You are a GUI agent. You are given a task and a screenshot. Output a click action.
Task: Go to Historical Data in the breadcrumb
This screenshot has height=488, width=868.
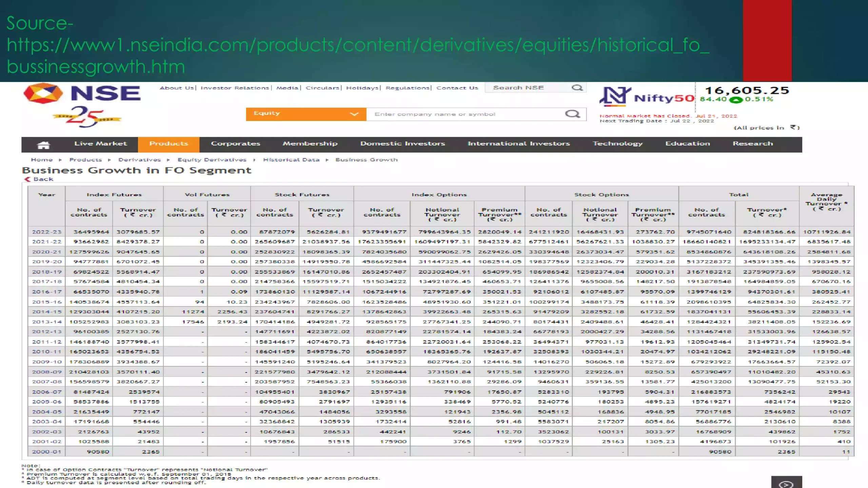coord(291,160)
